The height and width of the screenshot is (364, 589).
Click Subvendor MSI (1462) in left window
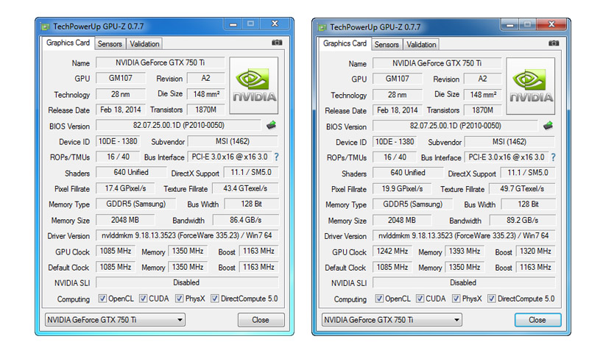point(233,141)
